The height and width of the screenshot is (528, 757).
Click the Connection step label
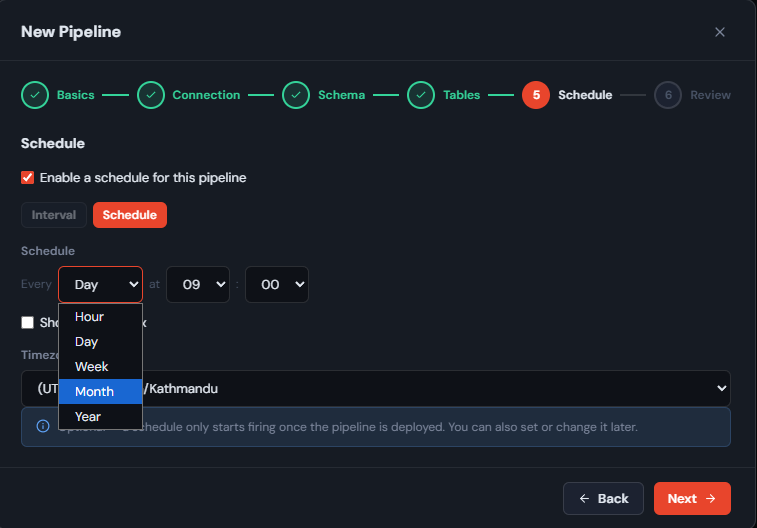pos(206,95)
